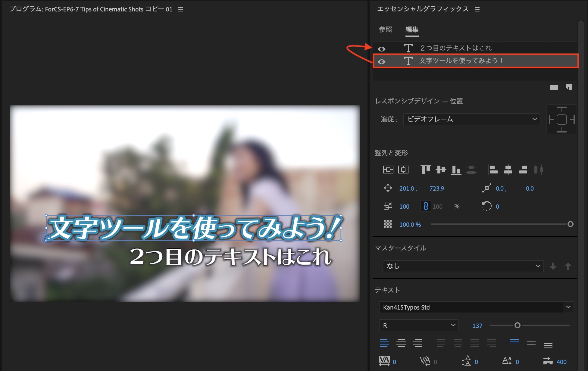The width and height of the screenshot is (588, 371).
Task: Select center align text icon
Action: point(401,343)
